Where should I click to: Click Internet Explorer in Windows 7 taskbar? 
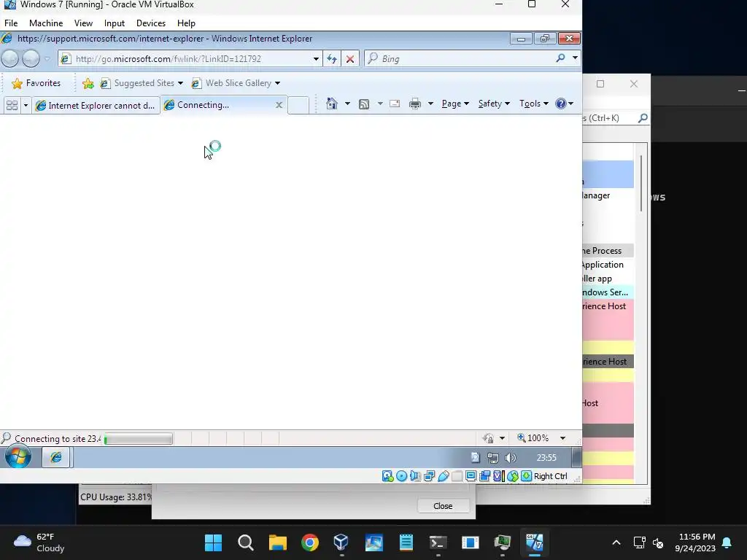click(x=56, y=458)
